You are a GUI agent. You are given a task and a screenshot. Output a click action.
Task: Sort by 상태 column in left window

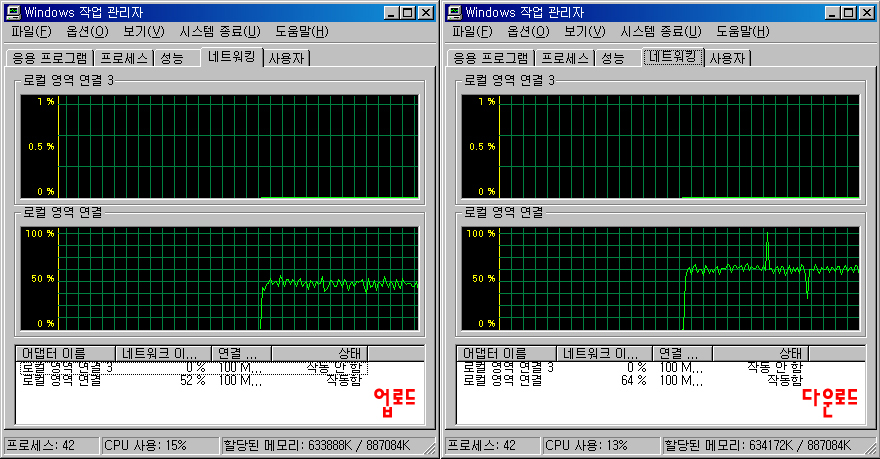pyautogui.click(x=320, y=354)
